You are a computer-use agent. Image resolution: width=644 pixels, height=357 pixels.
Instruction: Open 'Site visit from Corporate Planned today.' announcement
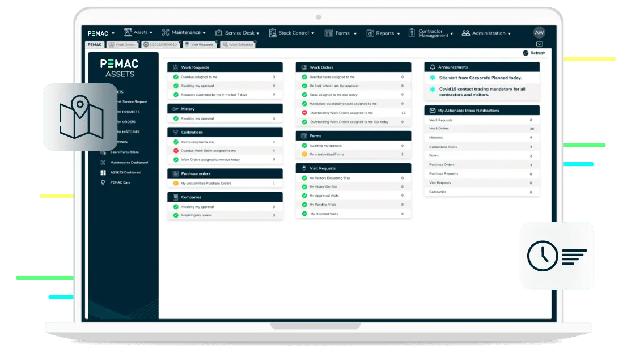[x=481, y=78]
